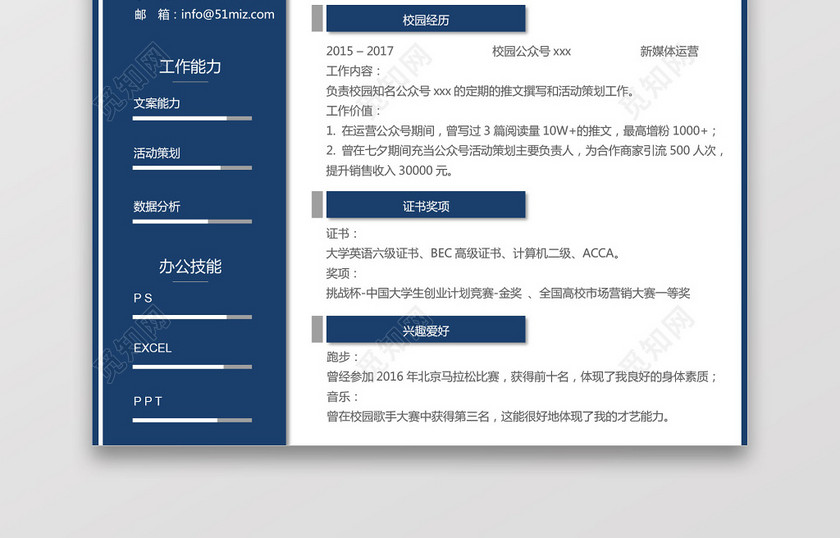Click the PS skill label
Image resolution: width=840 pixels, height=538 pixels.
[x=143, y=298]
